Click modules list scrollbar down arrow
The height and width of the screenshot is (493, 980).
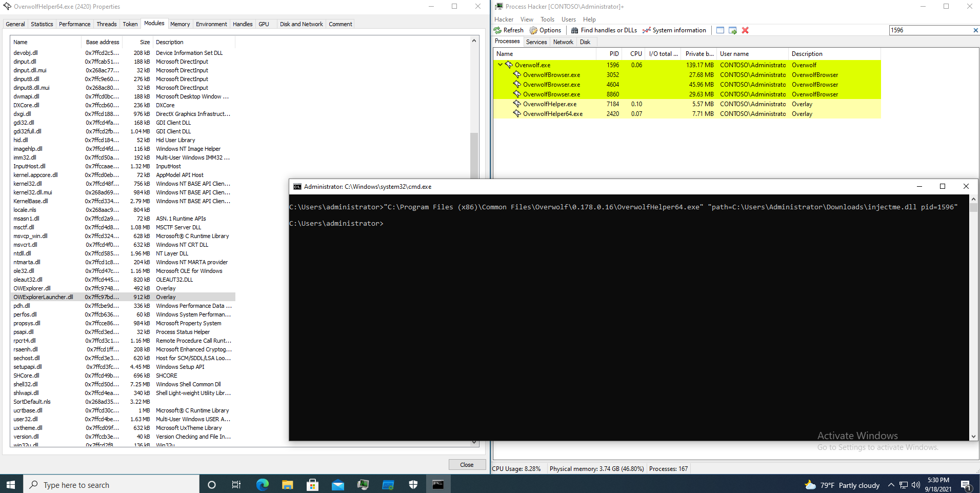coord(474,442)
